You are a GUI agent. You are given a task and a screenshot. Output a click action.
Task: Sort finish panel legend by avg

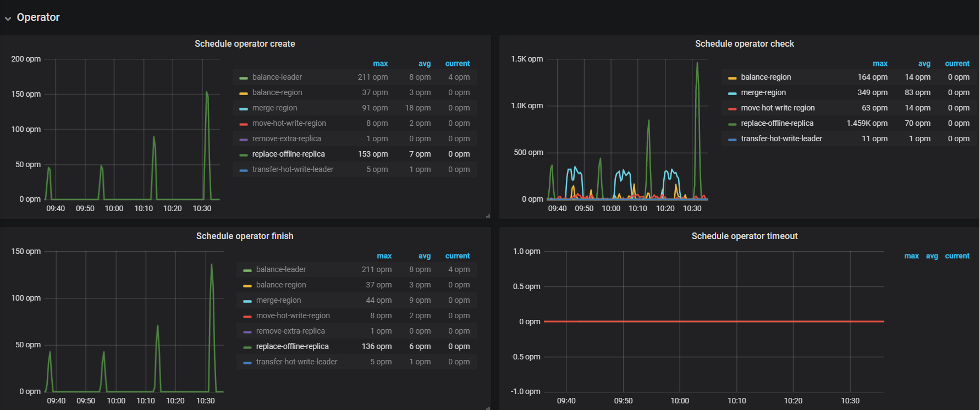pyautogui.click(x=424, y=256)
